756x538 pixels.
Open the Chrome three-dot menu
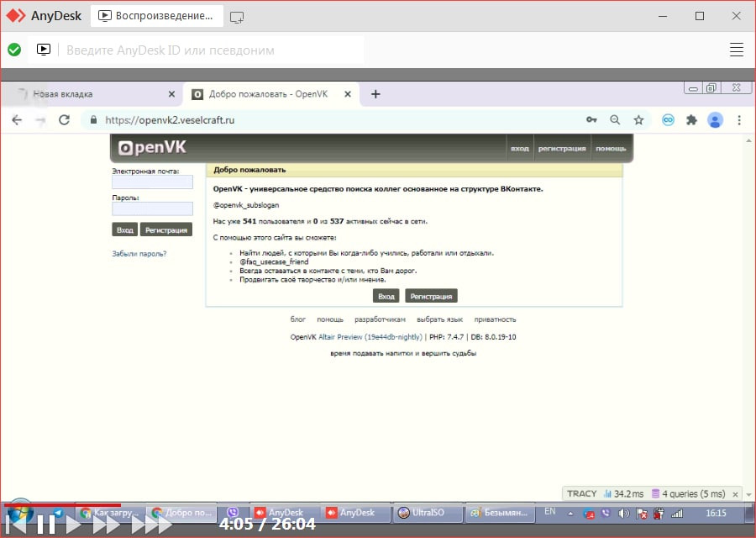pos(739,120)
